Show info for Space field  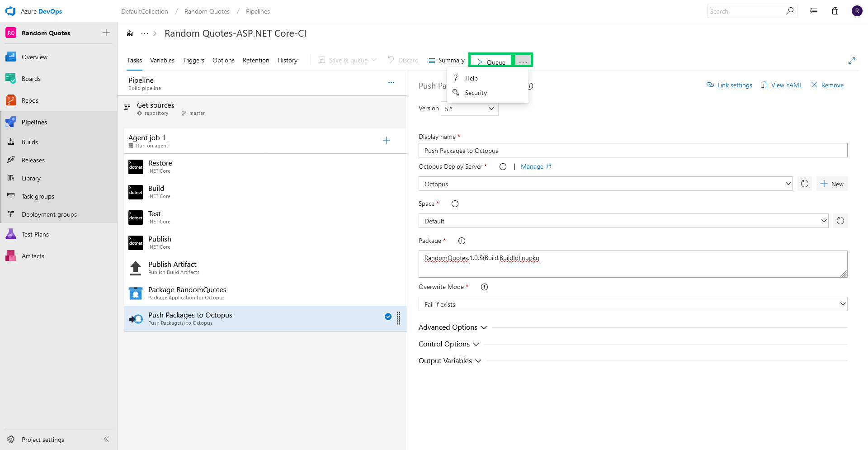pyautogui.click(x=455, y=204)
